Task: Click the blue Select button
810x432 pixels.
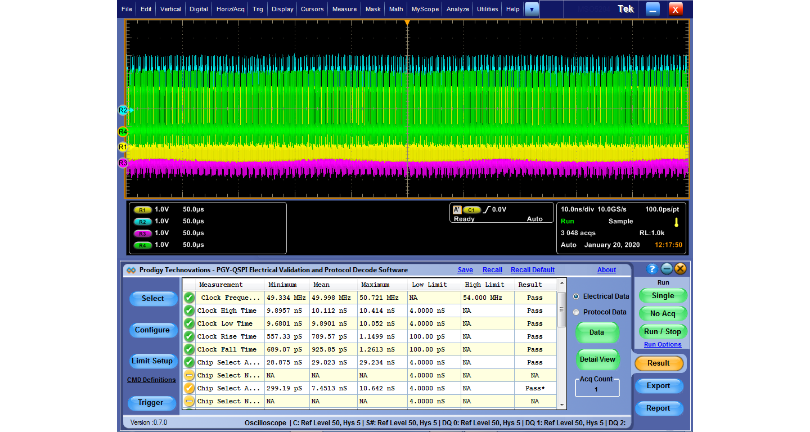Action: click(x=153, y=299)
